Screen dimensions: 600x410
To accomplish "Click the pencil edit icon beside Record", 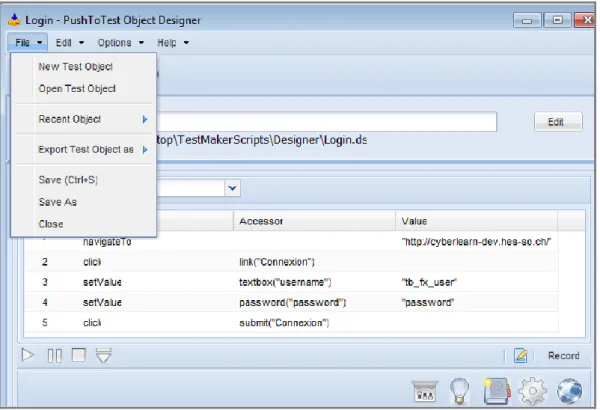I will [520, 356].
